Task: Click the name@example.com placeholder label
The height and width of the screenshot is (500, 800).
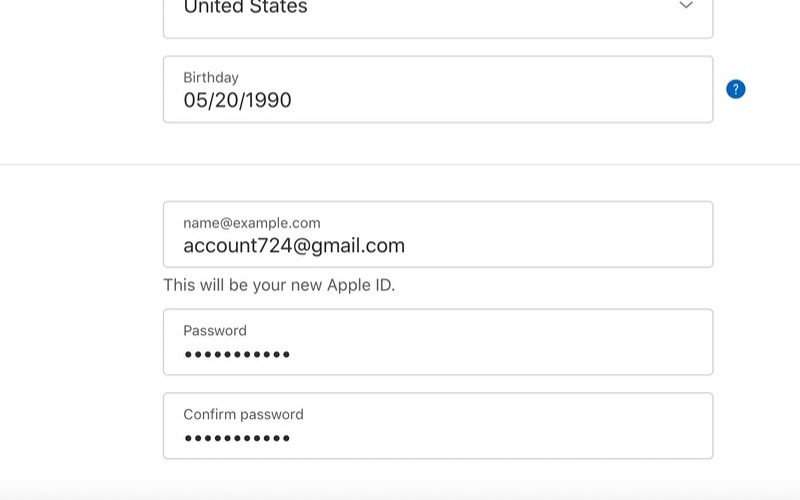Action: (x=252, y=223)
